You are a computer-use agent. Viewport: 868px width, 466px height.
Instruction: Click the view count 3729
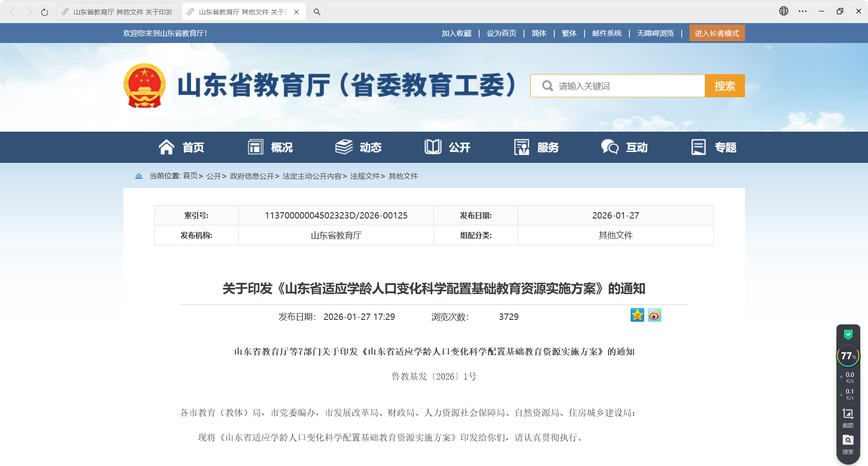[509, 317]
